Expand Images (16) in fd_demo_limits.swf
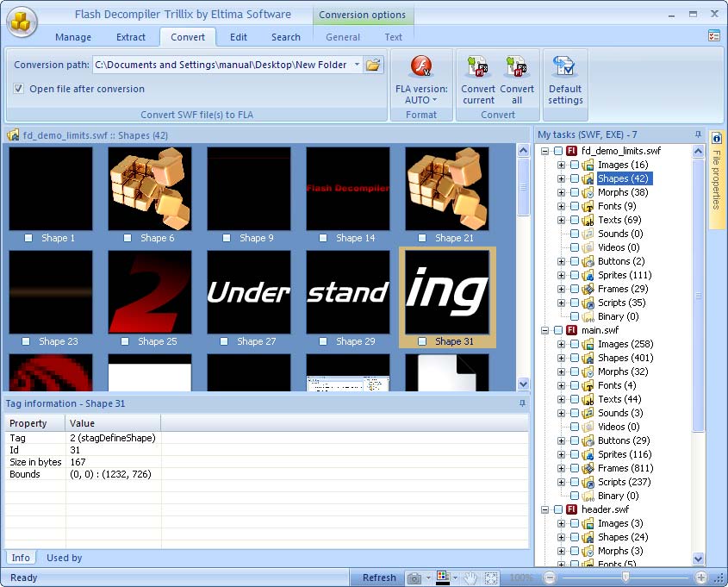Screen dimensions: 728x587 coord(561,165)
